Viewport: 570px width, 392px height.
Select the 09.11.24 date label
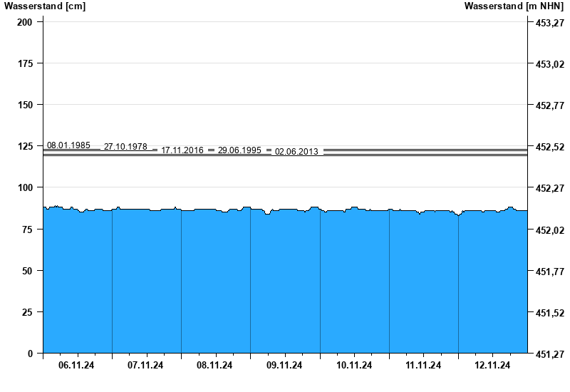tap(284, 366)
